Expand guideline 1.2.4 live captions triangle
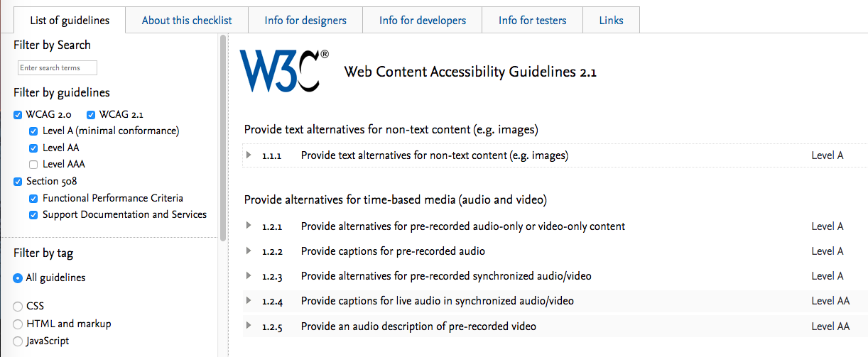The image size is (868, 357). (249, 300)
